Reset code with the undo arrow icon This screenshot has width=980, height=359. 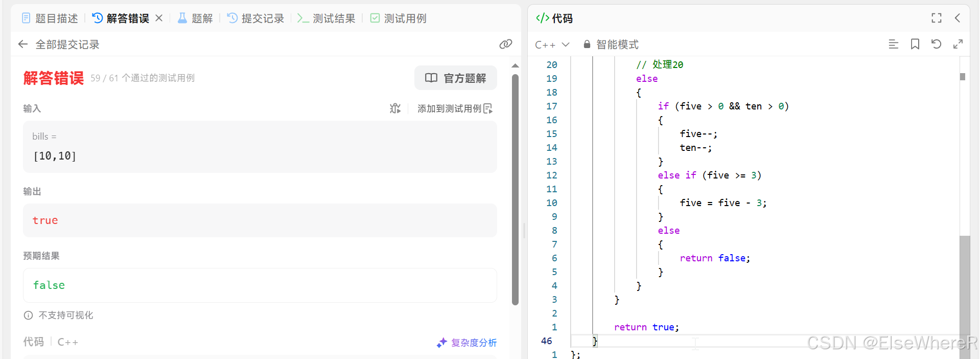(x=936, y=44)
